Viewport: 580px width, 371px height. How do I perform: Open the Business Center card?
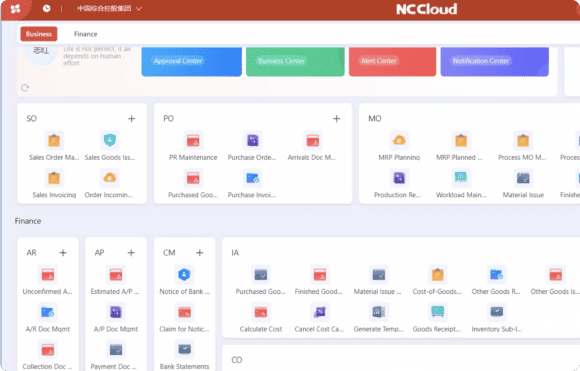[295, 61]
